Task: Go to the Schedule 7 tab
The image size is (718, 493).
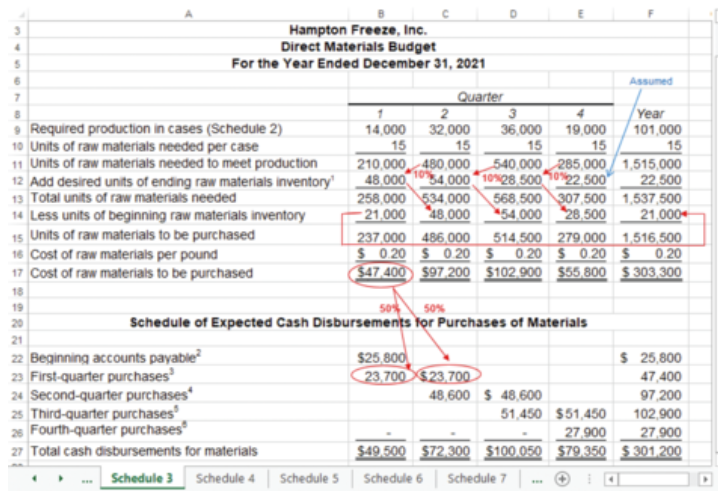Action: pos(476,479)
